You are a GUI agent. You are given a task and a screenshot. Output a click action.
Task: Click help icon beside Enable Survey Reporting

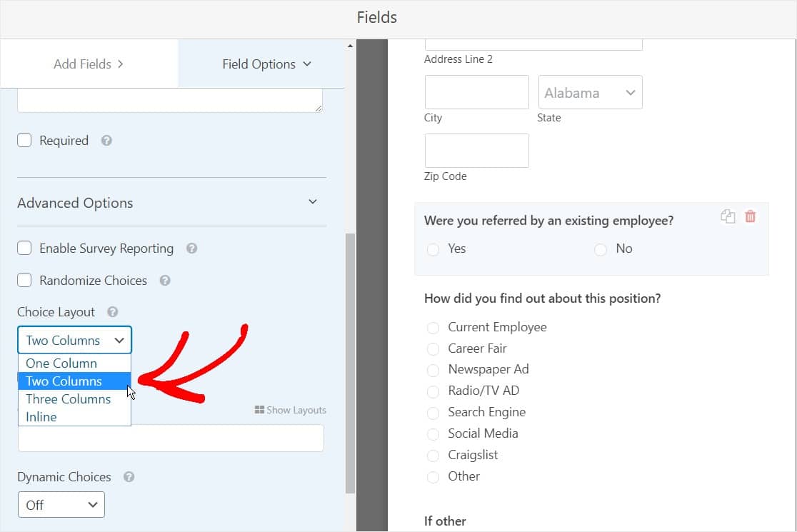point(191,249)
